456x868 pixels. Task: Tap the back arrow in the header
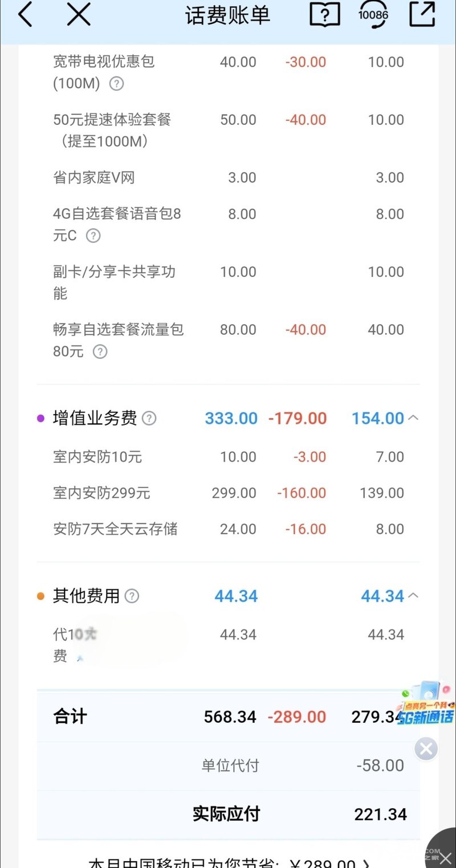tap(25, 15)
